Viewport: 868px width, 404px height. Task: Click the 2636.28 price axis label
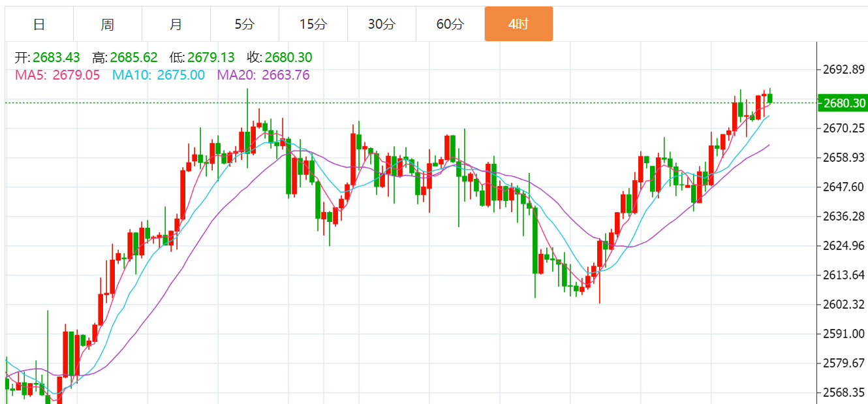click(844, 216)
